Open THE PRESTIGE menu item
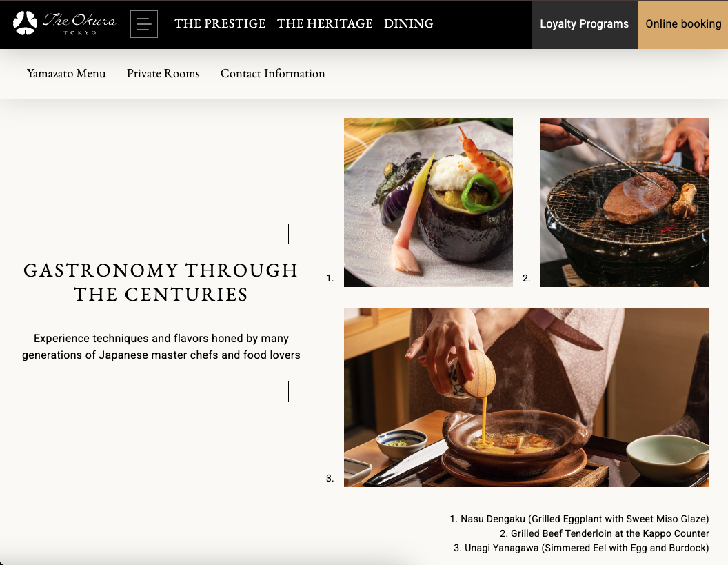 [220, 23]
